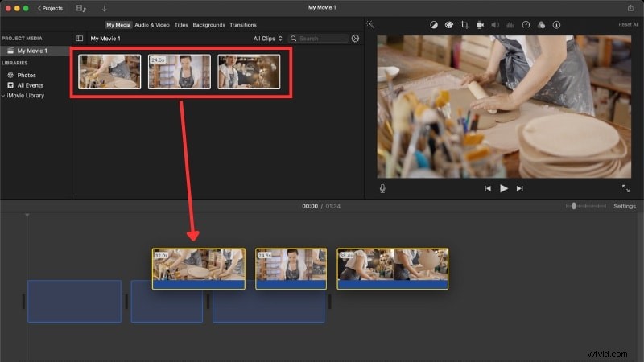Open the stabilization camera tool
Screen dimensions: 644x362
480,24
